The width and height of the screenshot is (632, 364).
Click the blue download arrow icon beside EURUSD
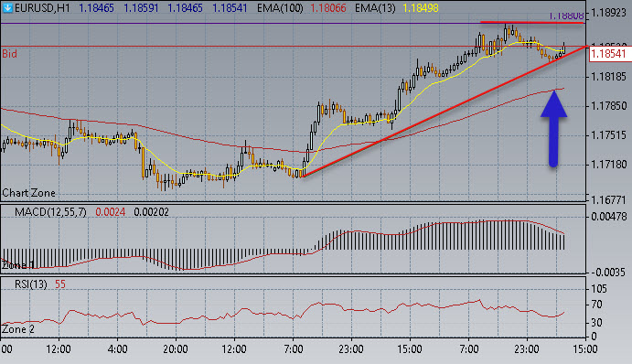click(7, 7)
